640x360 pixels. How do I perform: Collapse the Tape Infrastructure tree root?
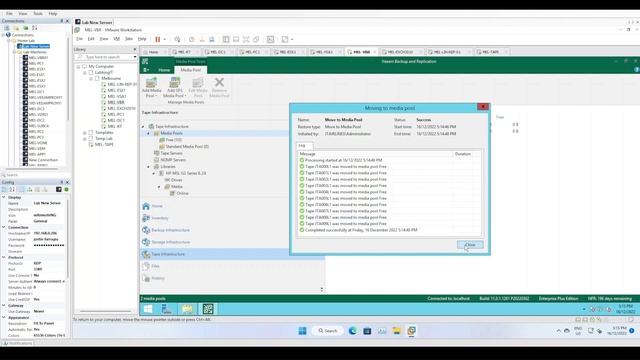[143, 127]
